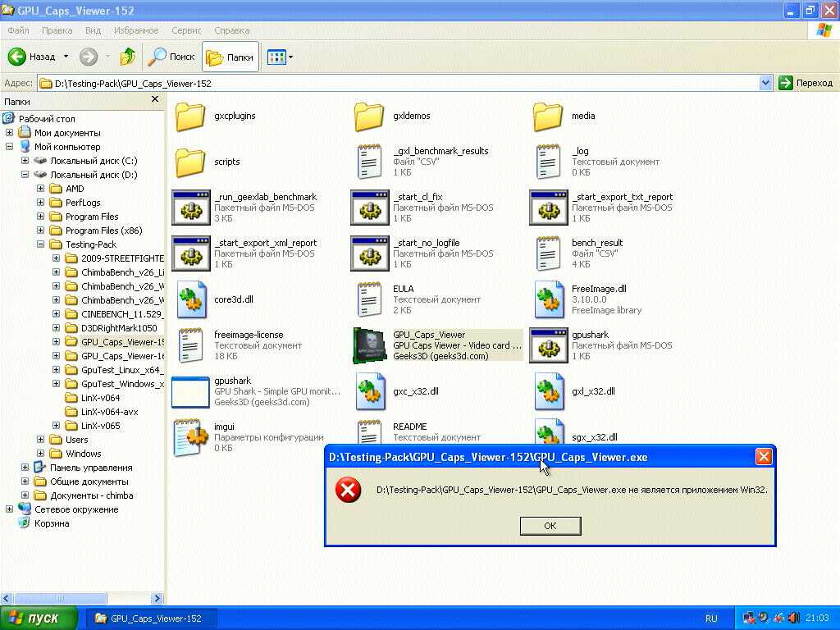Go up one folder level
The height and width of the screenshot is (630, 840).
pos(127,57)
